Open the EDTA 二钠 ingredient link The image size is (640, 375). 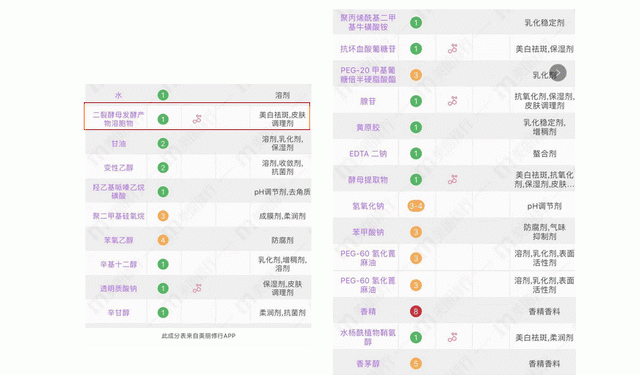coord(368,153)
